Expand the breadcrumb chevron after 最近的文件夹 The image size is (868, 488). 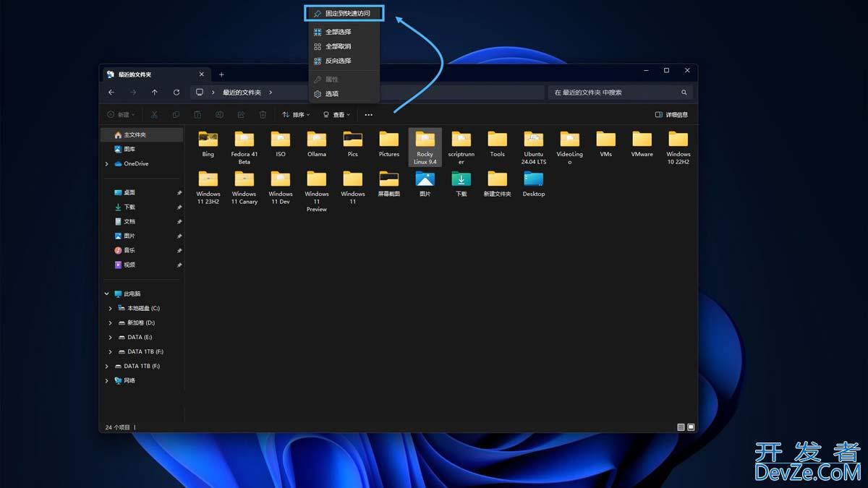[271, 93]
